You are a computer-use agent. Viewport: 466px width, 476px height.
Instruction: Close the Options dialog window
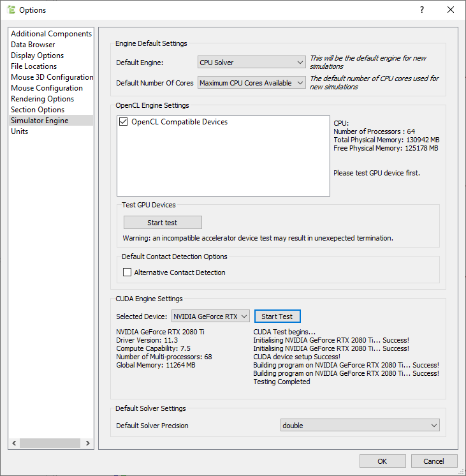pos(451,10)
